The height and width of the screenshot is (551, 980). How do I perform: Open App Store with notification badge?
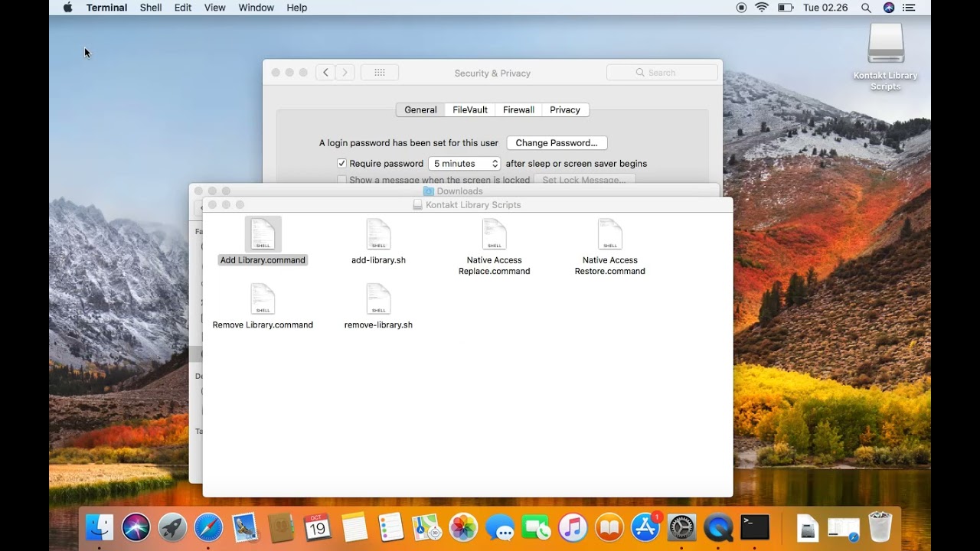(x=645, y=527)
